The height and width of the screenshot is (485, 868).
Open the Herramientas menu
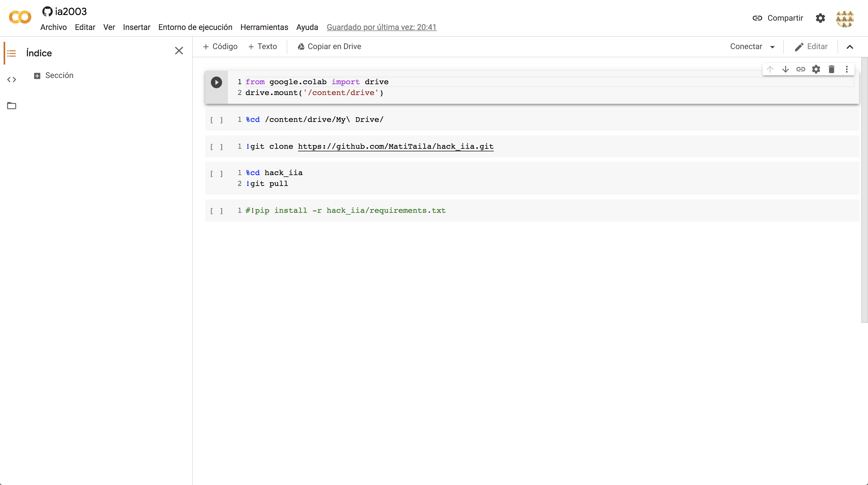[264, 27]
